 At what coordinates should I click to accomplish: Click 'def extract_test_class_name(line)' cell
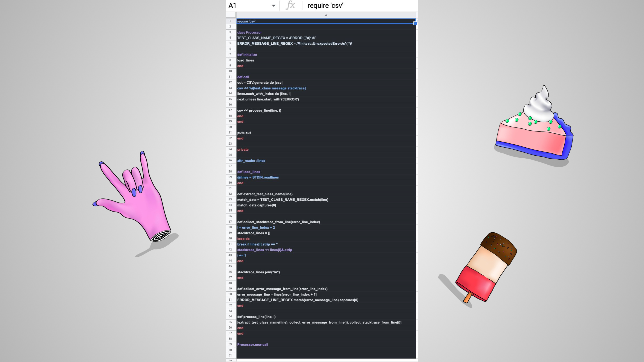326,194
